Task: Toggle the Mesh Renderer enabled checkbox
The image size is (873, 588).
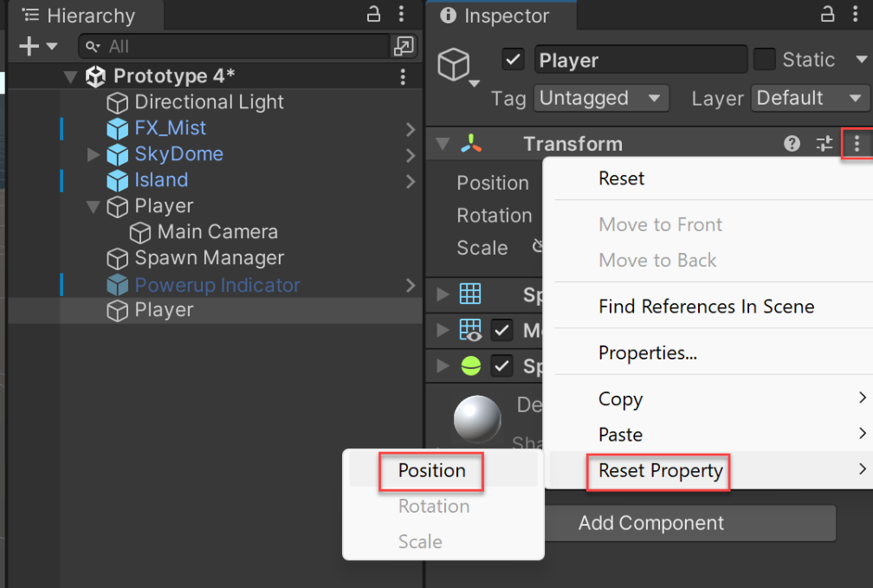Action: pyautogui.click(x=501, y=330)
